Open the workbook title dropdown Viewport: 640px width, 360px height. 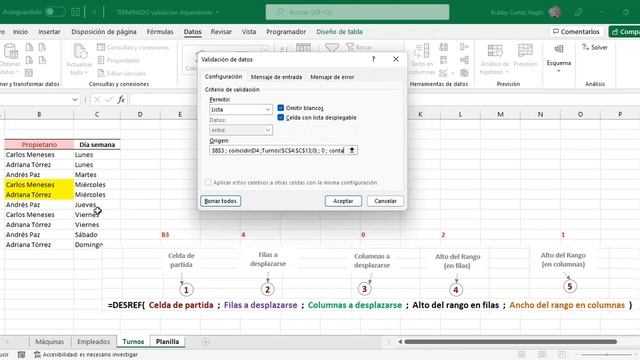(x=218, y=12)
